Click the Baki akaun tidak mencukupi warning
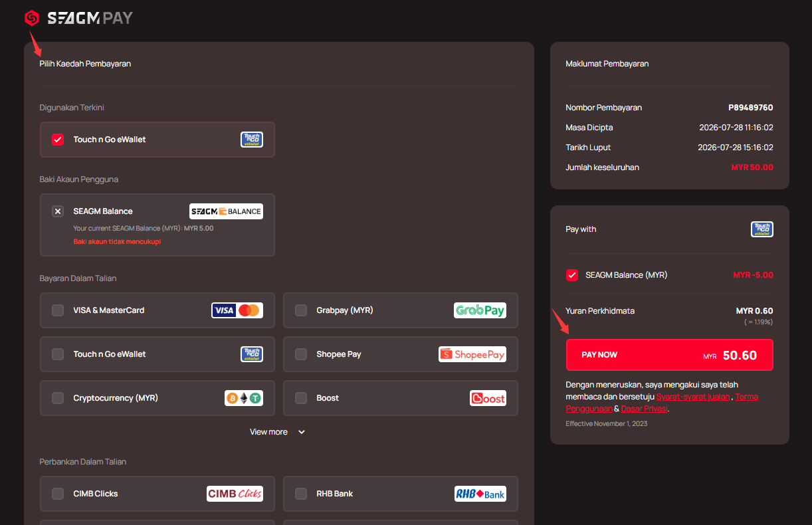Image resolution: width=812 pixels, height=525 pixels. tap(117, 242)
